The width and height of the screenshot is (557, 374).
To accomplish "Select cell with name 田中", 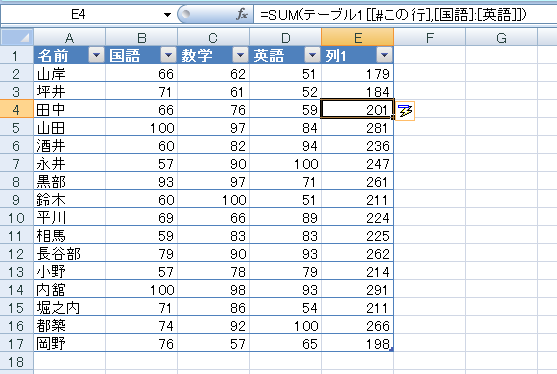I will pos(70,109).
